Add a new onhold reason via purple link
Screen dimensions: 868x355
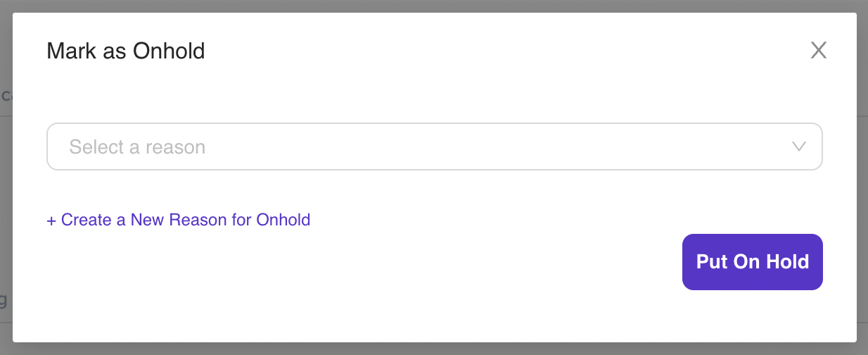click(178, 220)
